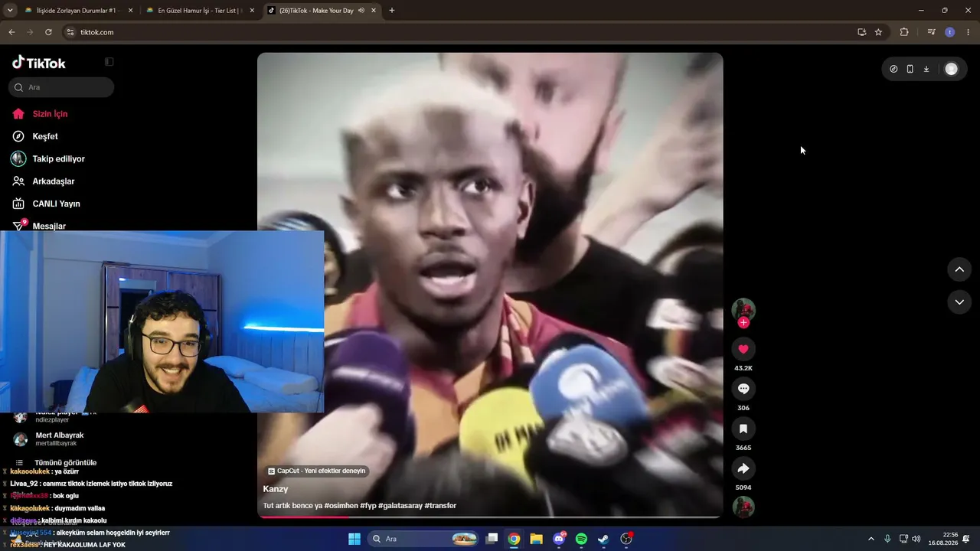Follow the creator with the red plus badge

pyautogui.click(x=743, y=323)
